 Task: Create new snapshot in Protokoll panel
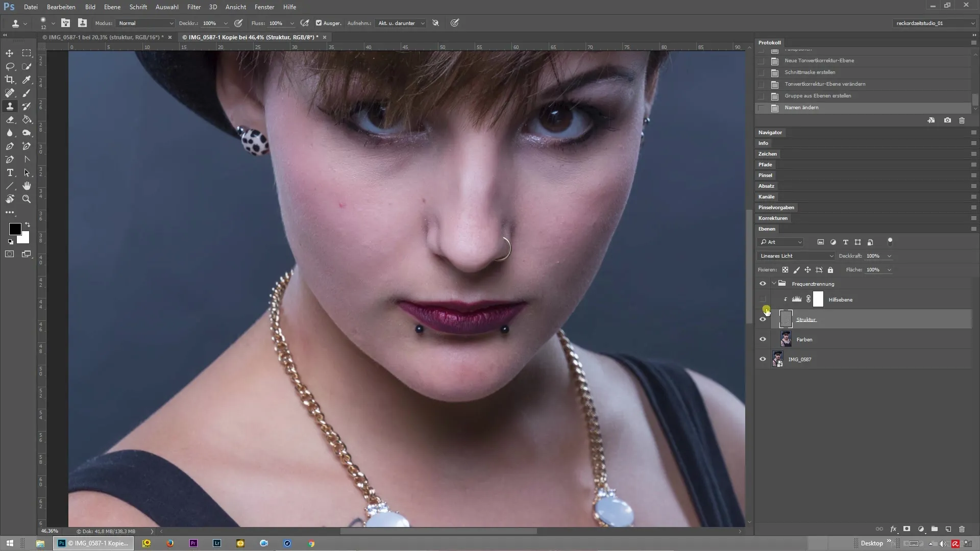(x=947, y=120)
